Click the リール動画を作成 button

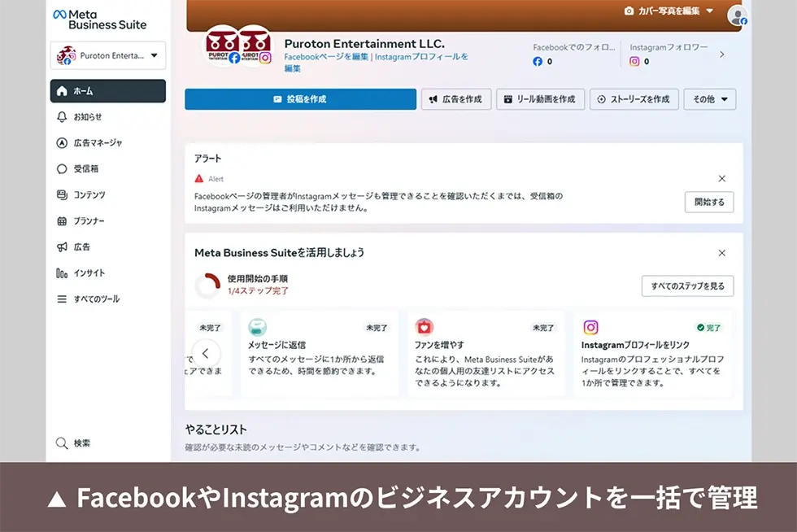point(540,99)
